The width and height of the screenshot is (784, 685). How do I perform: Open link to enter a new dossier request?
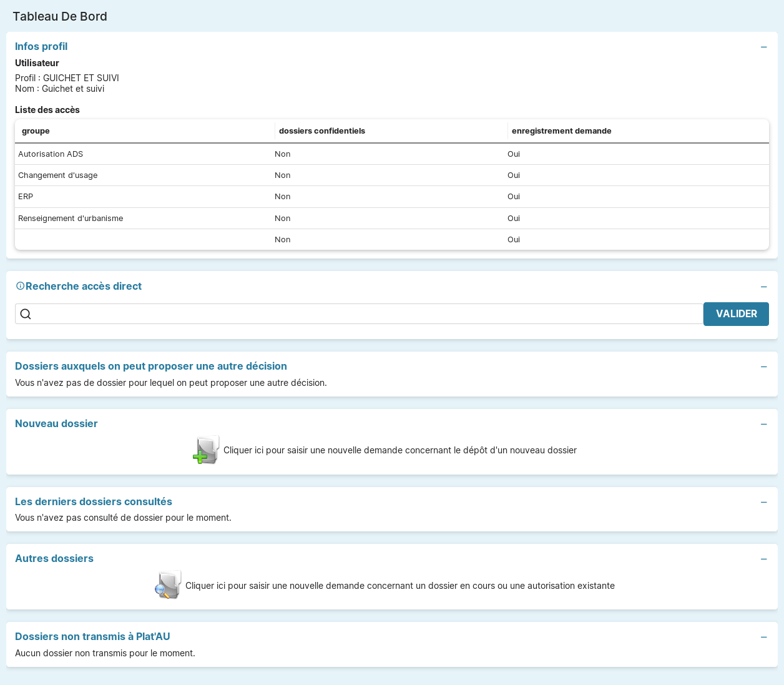point(399,450)
